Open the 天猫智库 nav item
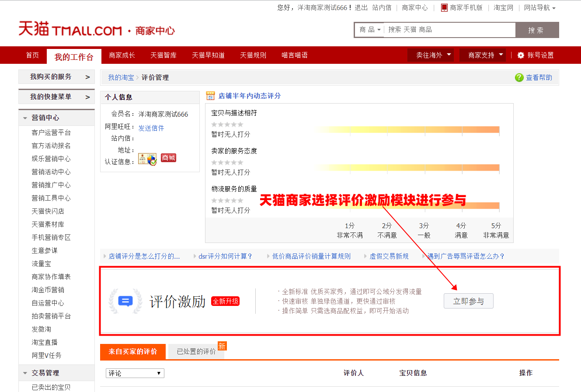Image resolution: width=581 pixels, height=392 pixels. (164, 55)
